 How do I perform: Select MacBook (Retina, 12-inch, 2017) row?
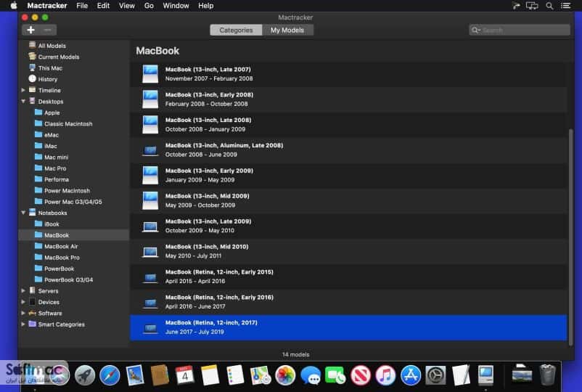348,327
